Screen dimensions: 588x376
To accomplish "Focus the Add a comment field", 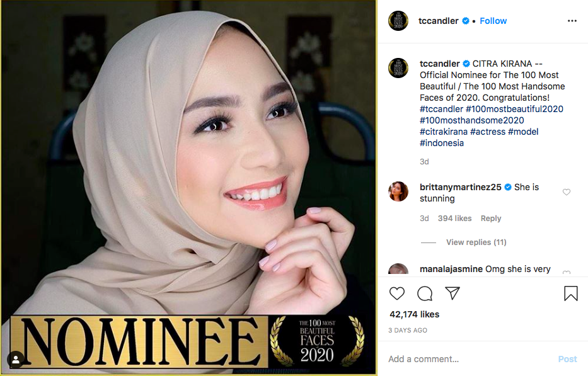I will 471,359.
